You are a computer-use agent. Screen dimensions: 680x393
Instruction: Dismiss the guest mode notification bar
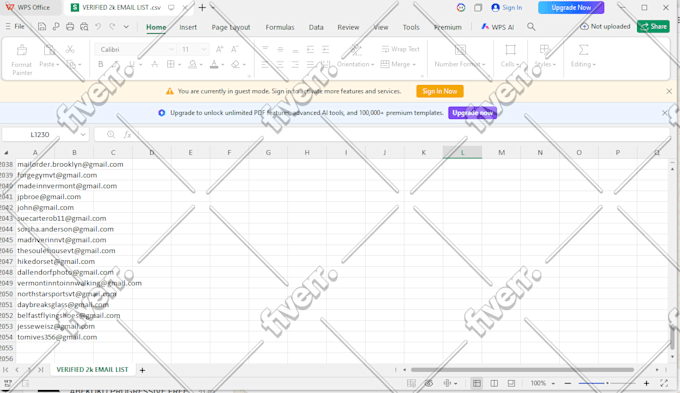tap(669, 91)
